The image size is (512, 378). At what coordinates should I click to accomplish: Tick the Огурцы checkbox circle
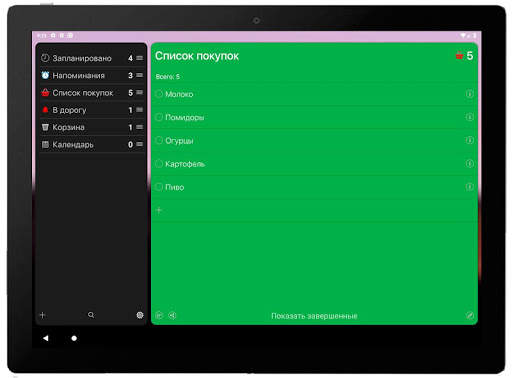pyautogui.click(x=159, y=140)
